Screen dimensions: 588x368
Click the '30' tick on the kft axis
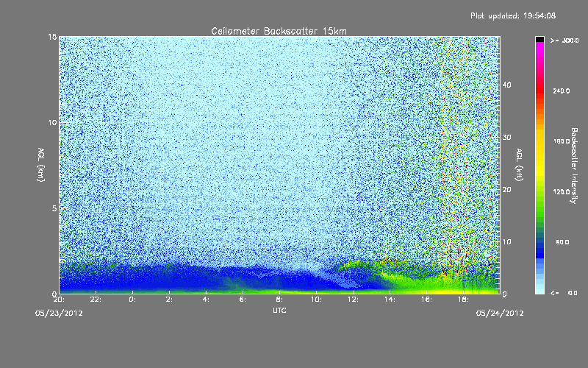[x=506, y=138]
